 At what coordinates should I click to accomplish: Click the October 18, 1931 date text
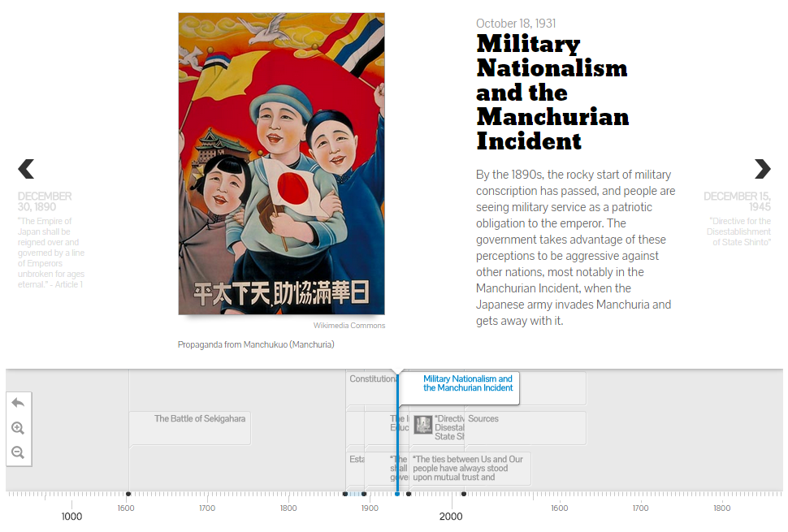(516, 24)
